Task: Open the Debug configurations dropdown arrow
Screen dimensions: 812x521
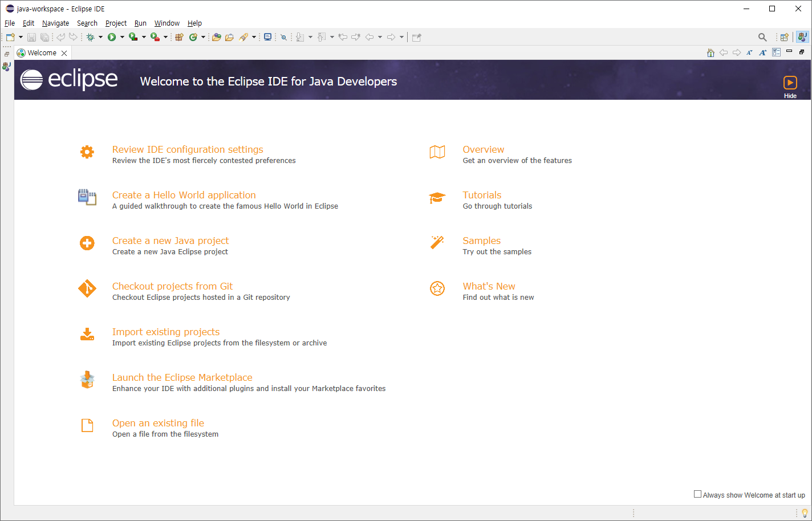Action: point(100,37)
